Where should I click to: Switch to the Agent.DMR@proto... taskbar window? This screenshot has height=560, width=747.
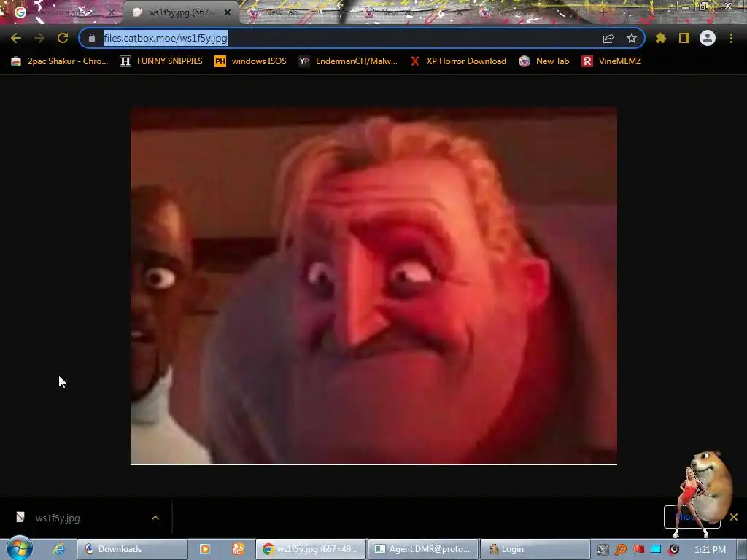point(423,549)
